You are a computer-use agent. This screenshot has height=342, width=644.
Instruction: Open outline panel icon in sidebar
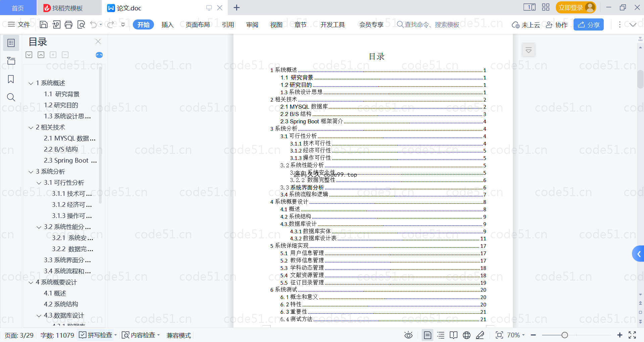pyautogui.click(x=11, y=43)
